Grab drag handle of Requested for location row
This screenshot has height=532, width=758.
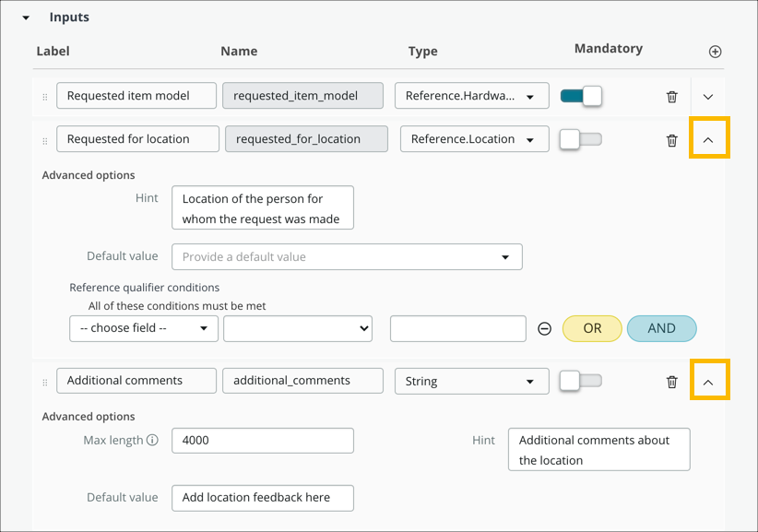tap(45, 141)
